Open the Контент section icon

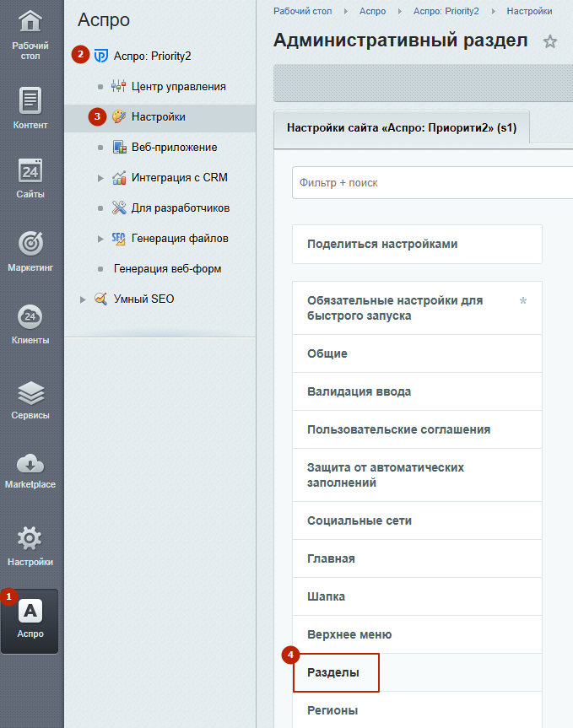pos(31,100)
